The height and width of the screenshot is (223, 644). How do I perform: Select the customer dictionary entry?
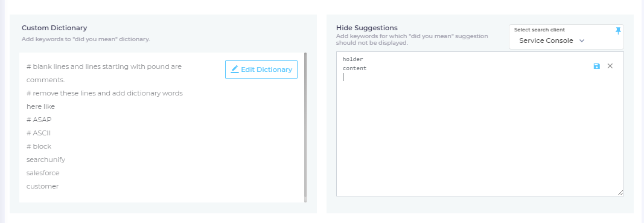pos(42,186)
